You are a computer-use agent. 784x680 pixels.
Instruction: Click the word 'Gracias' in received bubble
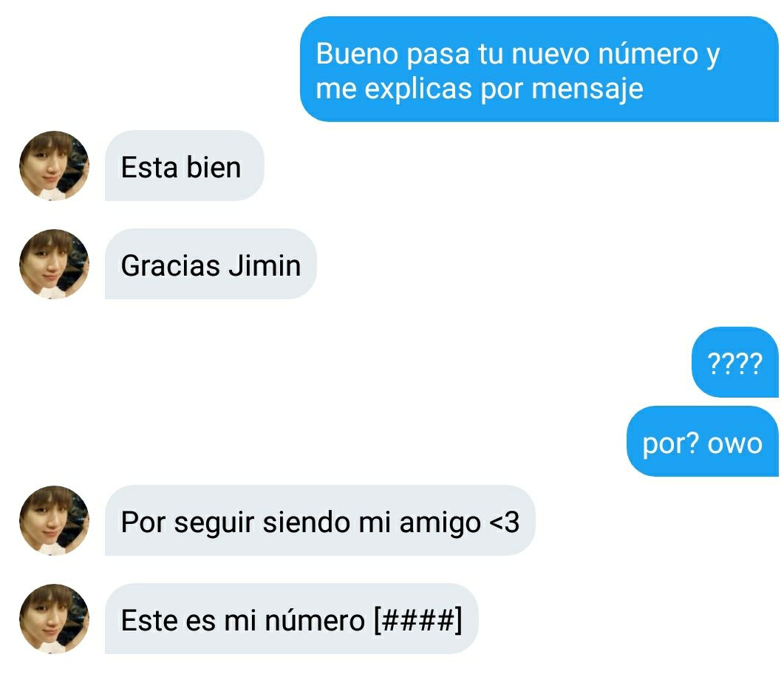(171, 265)
